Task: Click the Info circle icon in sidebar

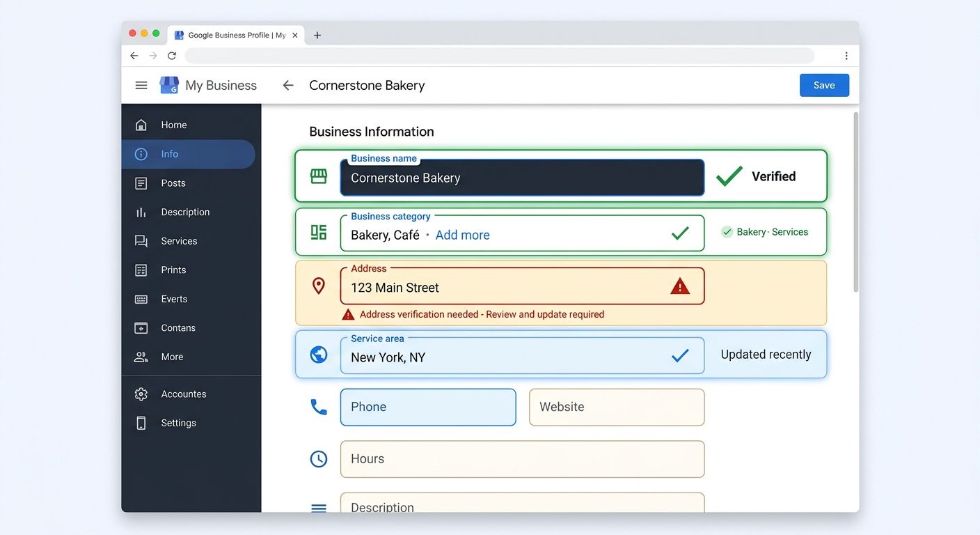Action: pyautogui.click(x=141, y=154)
